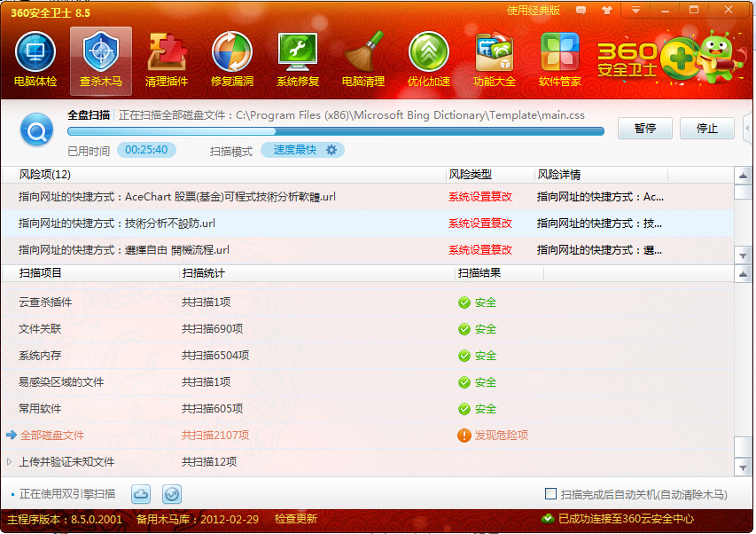756x534 pixels.
Task: Open scan mode gear settings
Action: (331, 150)
